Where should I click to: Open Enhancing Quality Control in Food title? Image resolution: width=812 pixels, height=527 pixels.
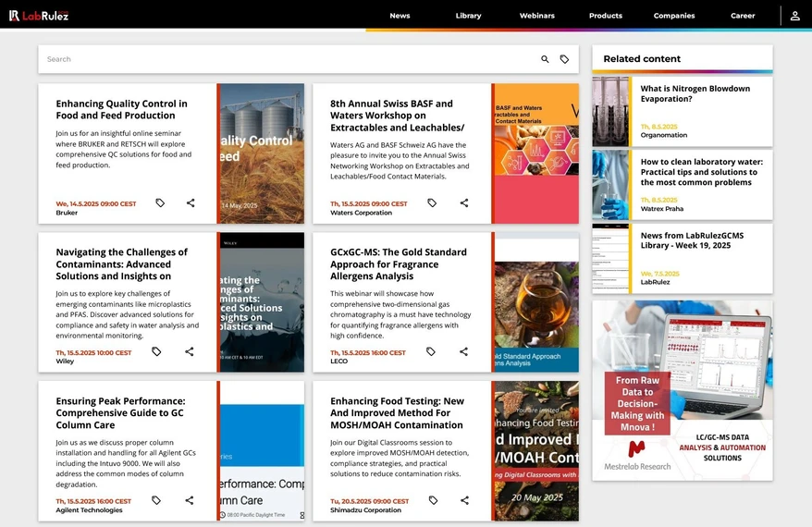(122, 109)
